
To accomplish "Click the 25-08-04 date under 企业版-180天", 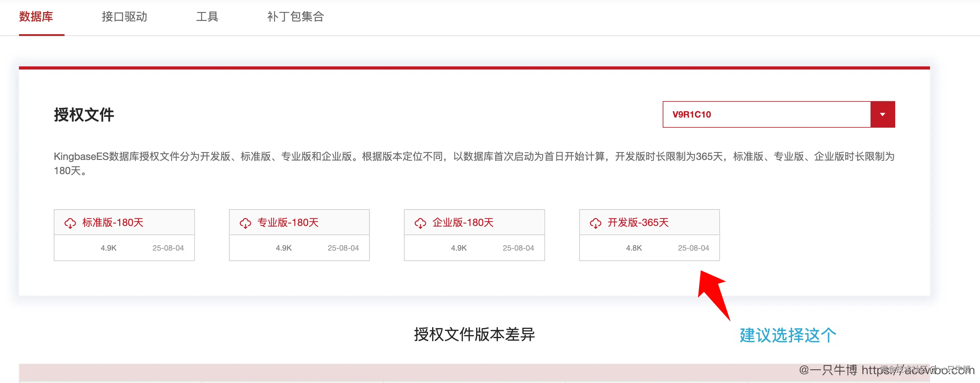I will [518, 248].
